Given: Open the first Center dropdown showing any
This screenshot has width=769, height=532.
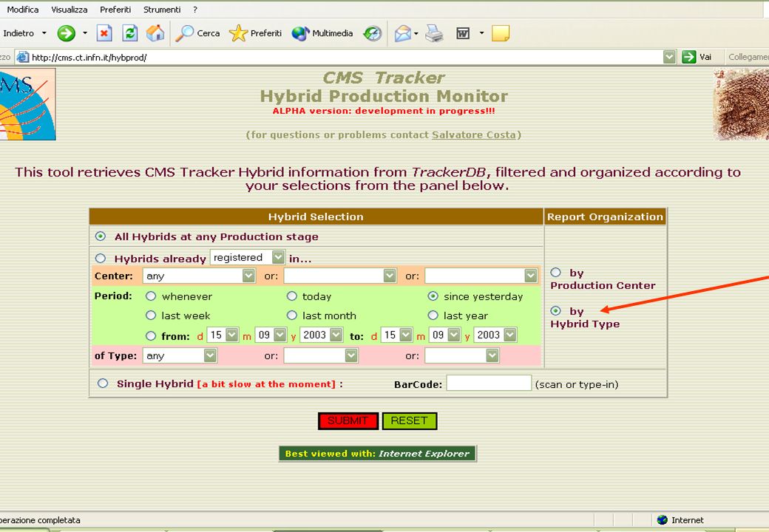Looking at the screenshot, I should point(199,276).
